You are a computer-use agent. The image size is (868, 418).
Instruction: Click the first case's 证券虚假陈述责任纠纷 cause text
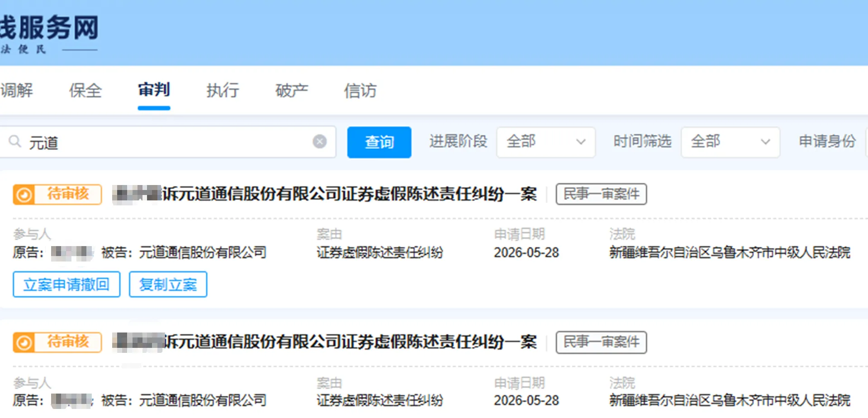tap(380, 252)
